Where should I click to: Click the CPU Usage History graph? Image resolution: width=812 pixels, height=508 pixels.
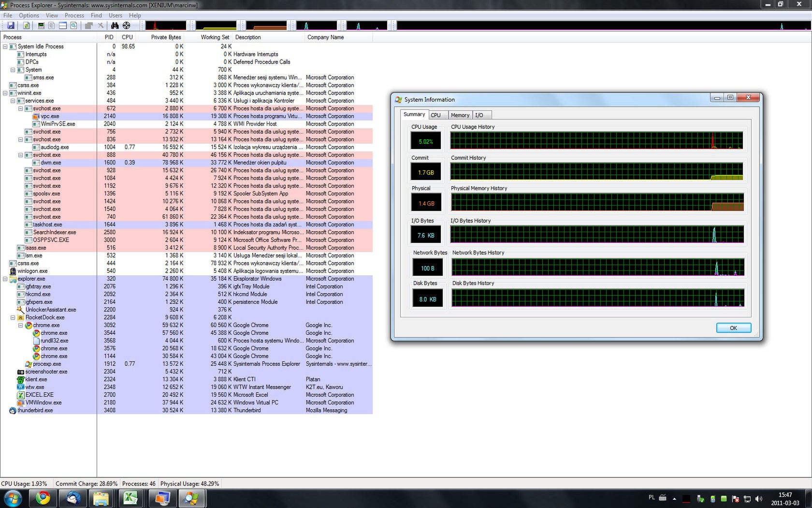[597, 140]
